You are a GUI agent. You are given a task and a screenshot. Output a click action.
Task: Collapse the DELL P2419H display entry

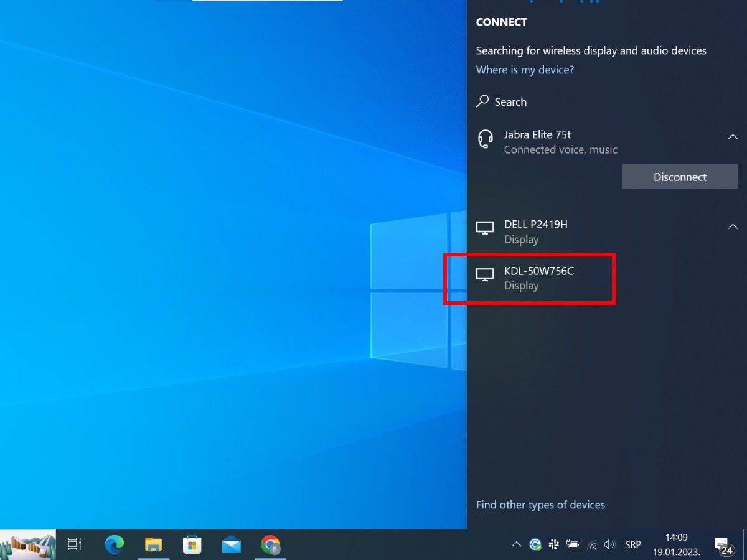733,226
